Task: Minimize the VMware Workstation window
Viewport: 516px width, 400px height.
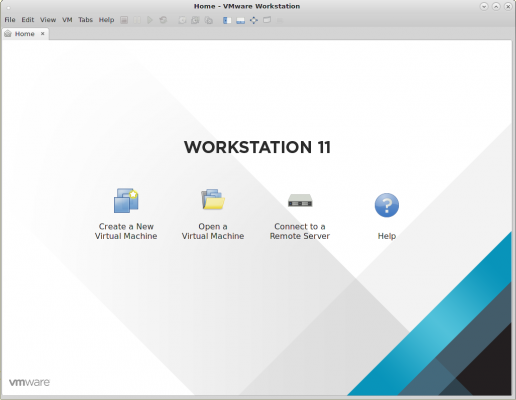Action: point(484,6)
